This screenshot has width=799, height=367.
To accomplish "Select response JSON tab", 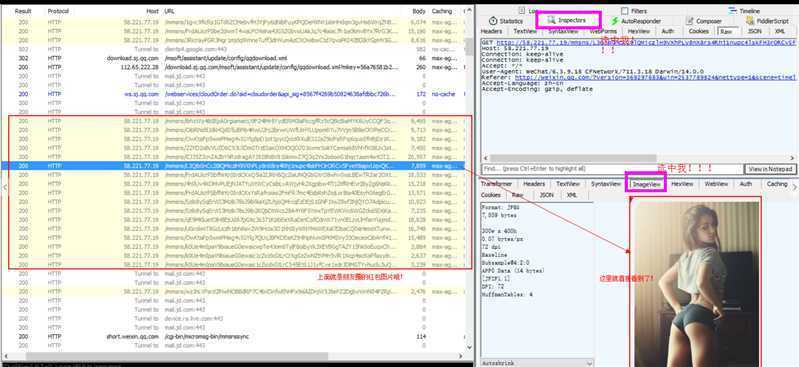I will point(546,195).
